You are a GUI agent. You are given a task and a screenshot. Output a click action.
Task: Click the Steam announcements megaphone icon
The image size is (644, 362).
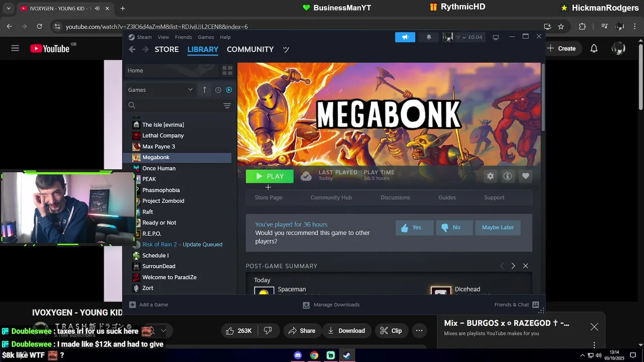click(x=405, y=37)
